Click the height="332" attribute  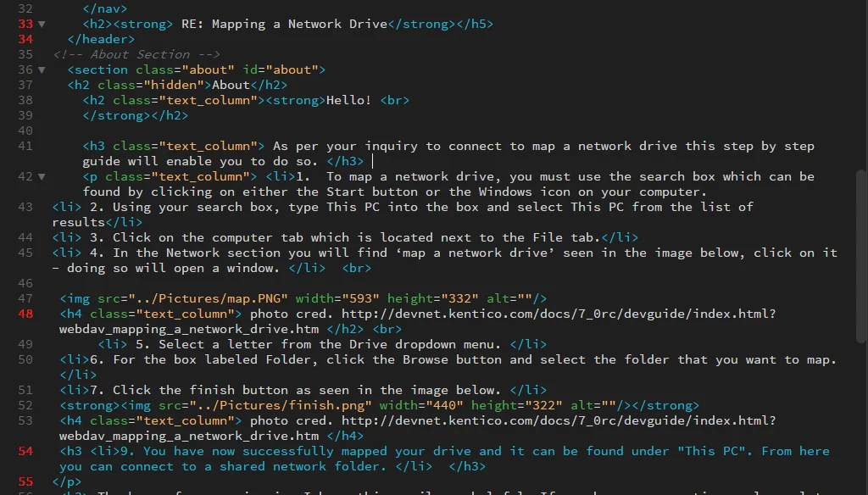[433, 298]
